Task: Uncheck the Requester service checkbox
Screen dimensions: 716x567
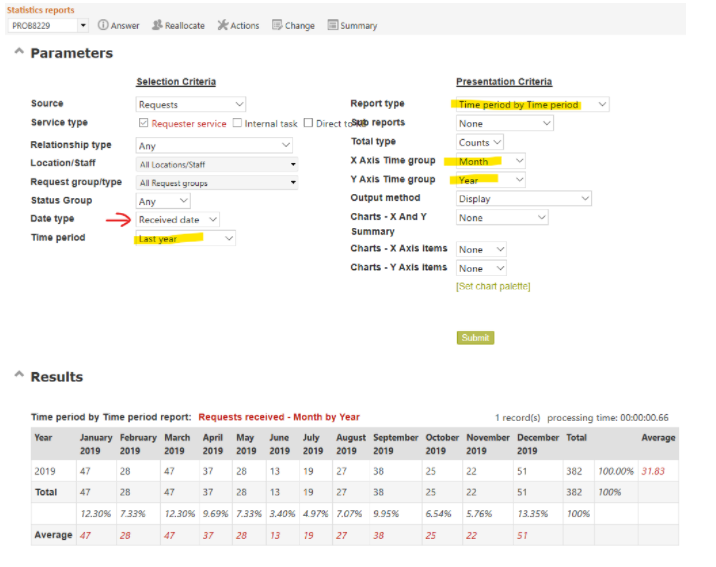Action: coord(144,123)
